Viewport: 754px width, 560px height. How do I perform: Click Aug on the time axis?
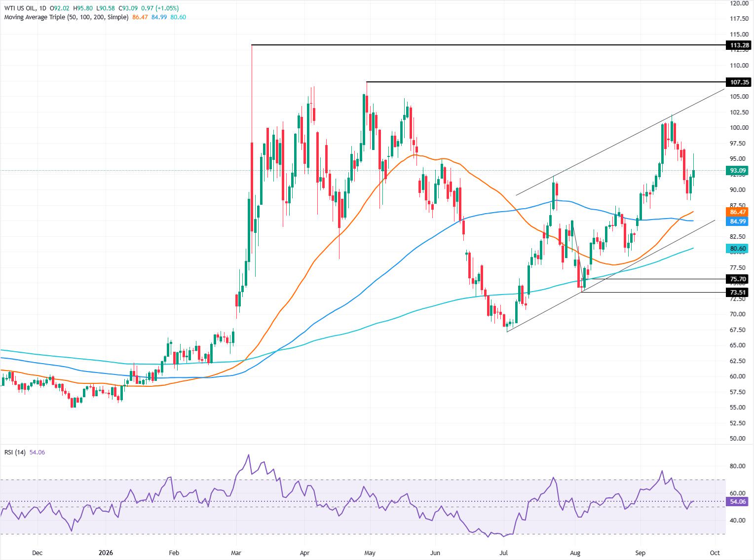click(575, 553)
